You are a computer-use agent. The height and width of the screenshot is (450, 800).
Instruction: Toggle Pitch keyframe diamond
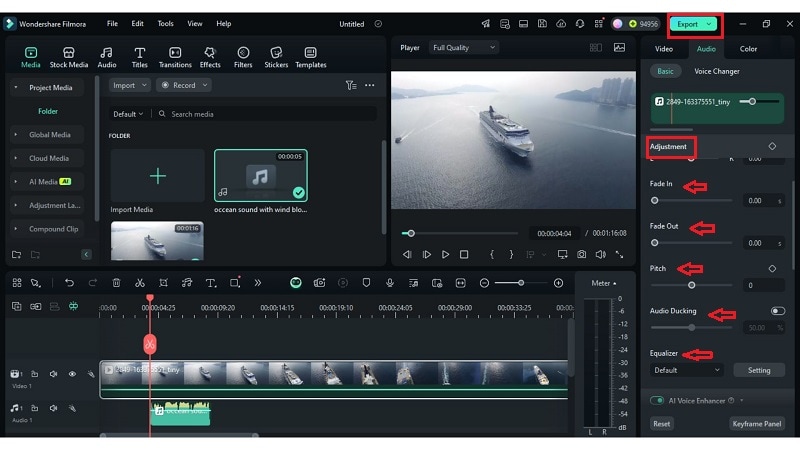(772, 268)
